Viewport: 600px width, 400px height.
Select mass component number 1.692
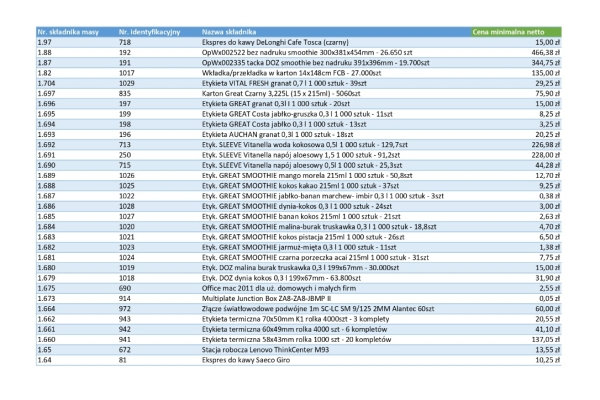(46, 145)
